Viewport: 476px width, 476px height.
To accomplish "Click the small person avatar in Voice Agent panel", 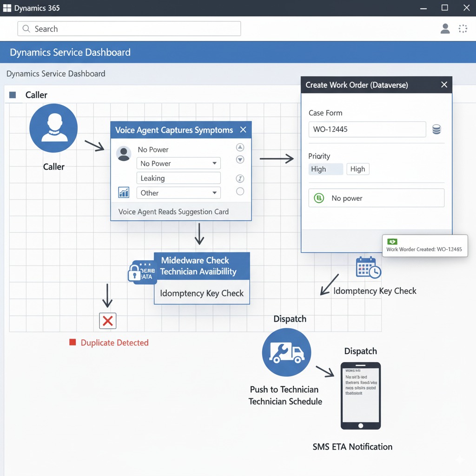I will [x=124, y=153].
